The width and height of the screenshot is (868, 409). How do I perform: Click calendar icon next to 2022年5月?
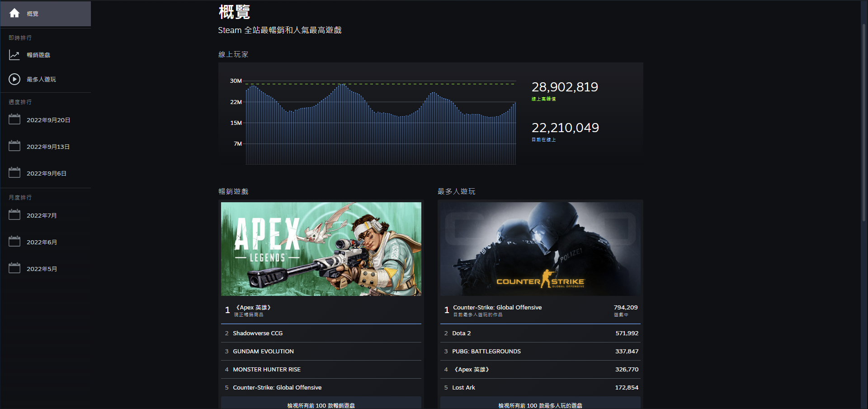(14, 268)
